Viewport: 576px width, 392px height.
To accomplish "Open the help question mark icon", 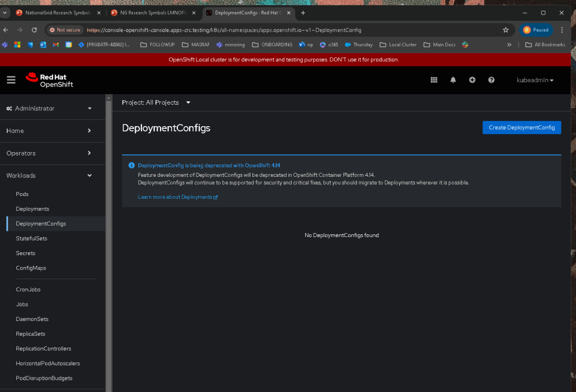I will pos(491,80).
